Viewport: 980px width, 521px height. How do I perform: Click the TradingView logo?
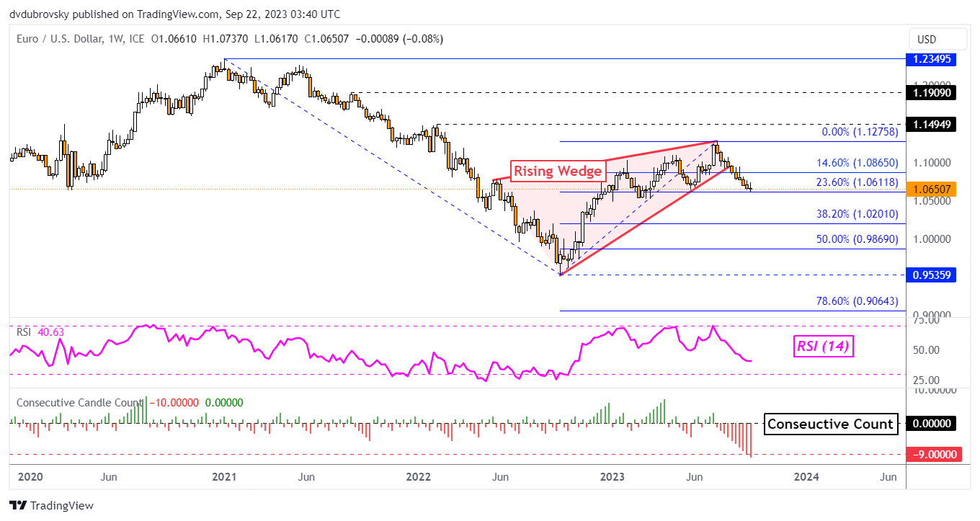pos(51,506)
